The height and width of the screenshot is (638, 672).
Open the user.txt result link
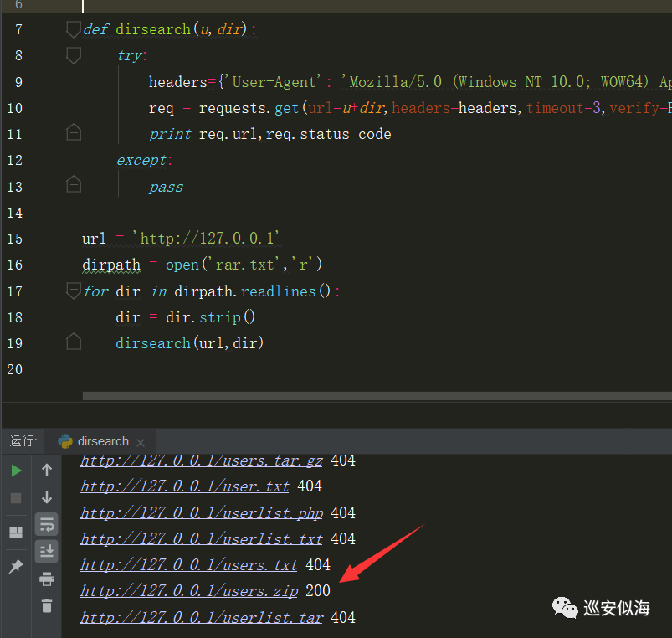185,486
